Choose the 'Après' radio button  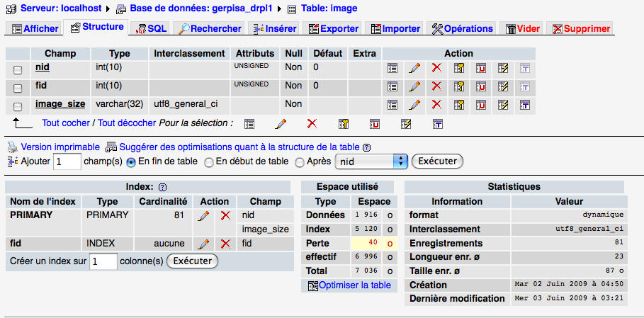[x=300, y=162]
